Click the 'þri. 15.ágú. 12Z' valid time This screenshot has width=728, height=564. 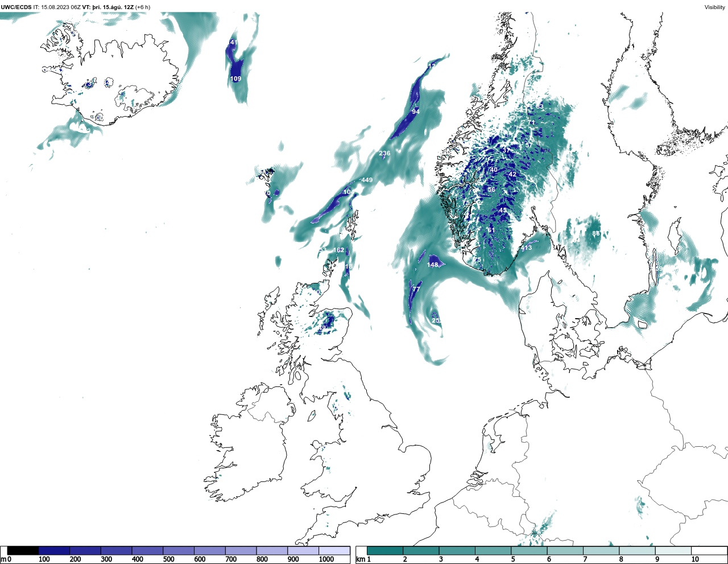[x=113, y=7]
